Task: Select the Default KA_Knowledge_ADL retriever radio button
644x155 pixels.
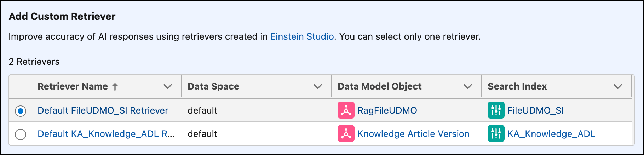Action: click(21, 134)
